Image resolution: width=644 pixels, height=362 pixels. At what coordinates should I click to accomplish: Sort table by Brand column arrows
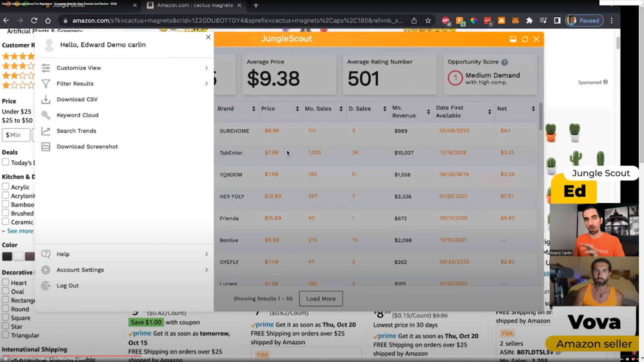tap(254, 109)
